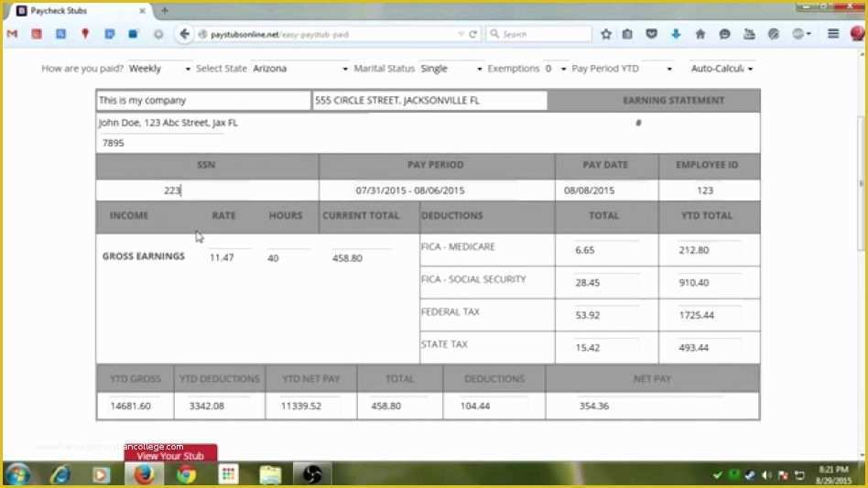Click YTD Deductions value 3342.08
The height and width of the screenshot is (488, 868).
pyautogui.click(x=219, y=407)
